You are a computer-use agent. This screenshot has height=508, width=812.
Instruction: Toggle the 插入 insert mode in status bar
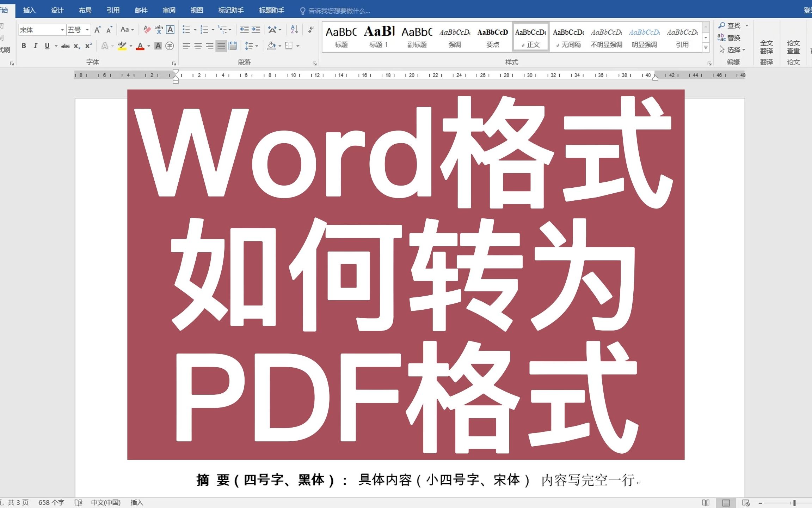click(137, 503)
